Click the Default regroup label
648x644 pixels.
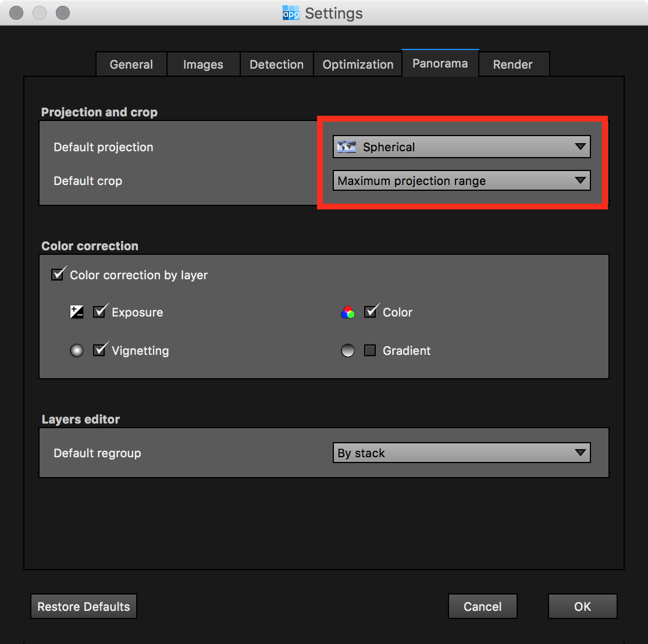click(98, 453)
